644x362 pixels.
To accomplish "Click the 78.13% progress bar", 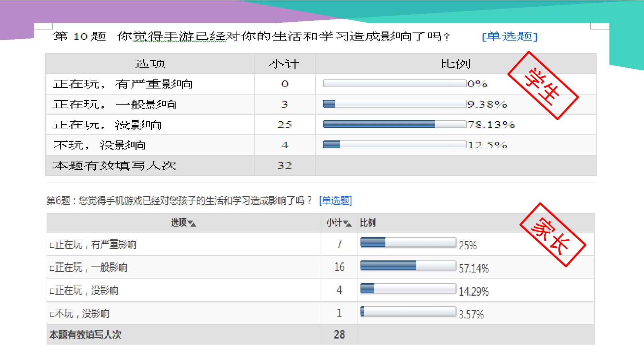I will pos(394,124).
